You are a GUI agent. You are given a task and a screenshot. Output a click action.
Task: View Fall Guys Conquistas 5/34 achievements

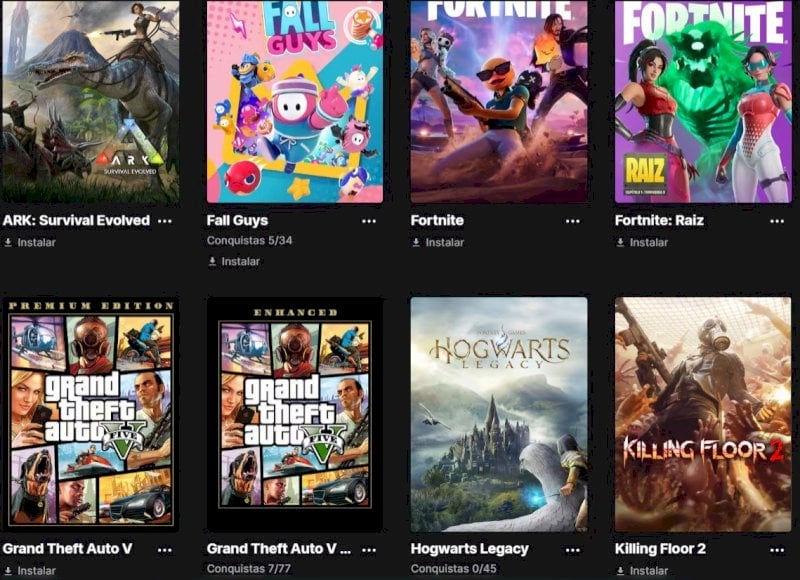[x=249, y=240]
